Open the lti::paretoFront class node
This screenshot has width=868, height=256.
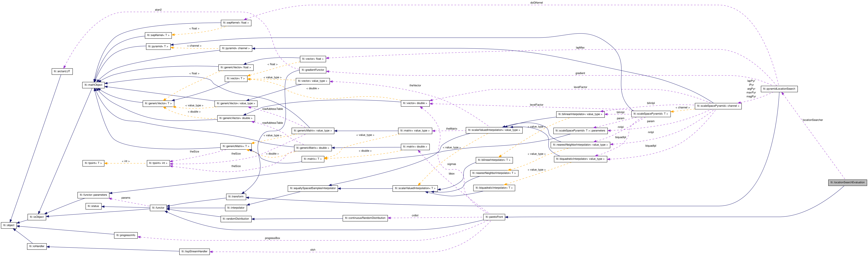[494, 217]
